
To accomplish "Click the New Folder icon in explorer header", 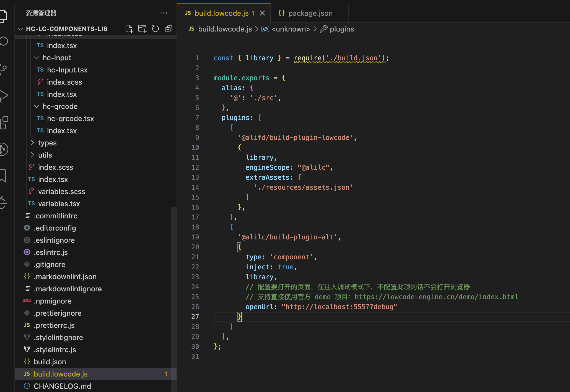I will pos(142,29).
